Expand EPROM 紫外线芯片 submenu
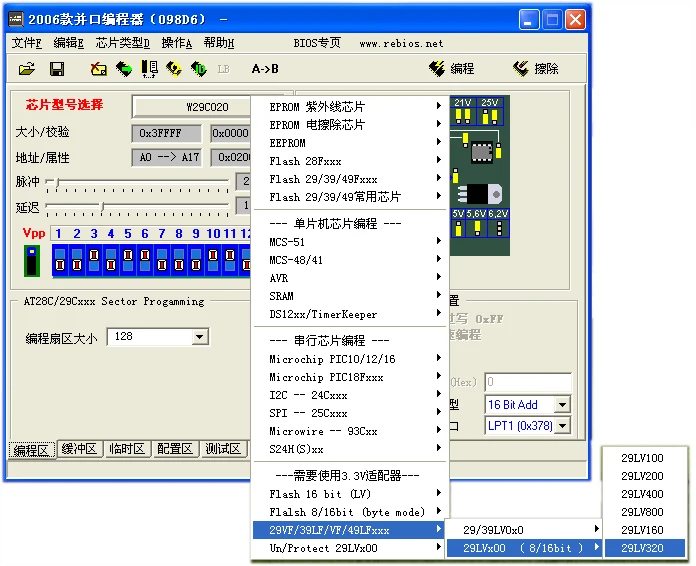The width and height of the screenshot is (696, 566). point(350,107)
